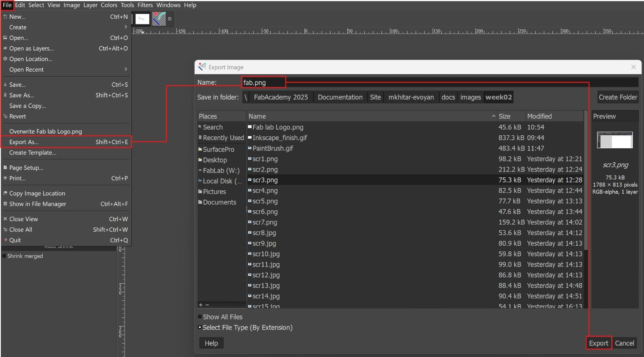Screen dimensions: 644x357
Task: Select FabLab (W:) drive in Places
Action: click(x=221, y=170)
